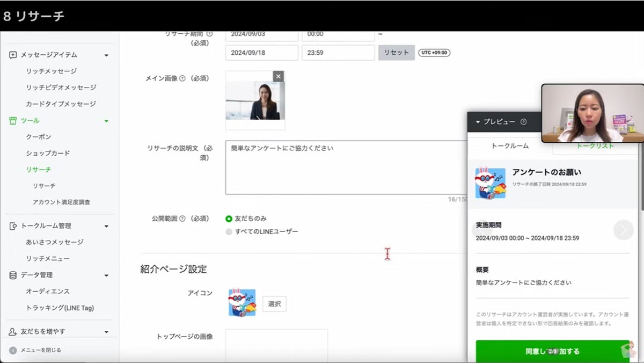Remove main image with the X icon
Screen dimensions: 644x363
tap(278, 76)
